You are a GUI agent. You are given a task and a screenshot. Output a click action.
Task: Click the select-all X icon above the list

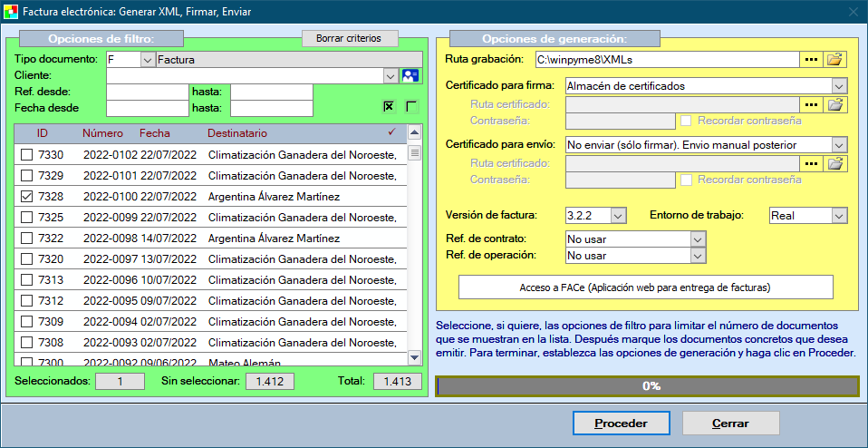pos(389,107)
